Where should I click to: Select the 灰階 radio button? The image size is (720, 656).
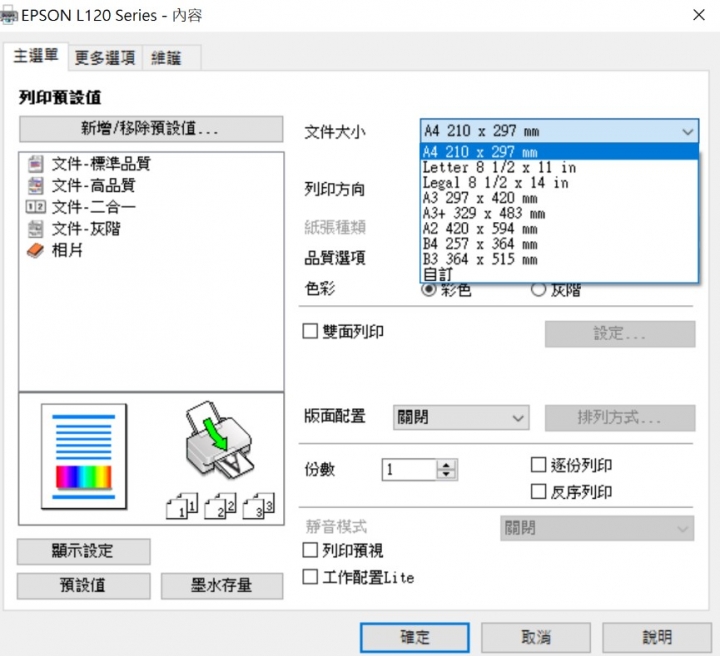[538, 290]
